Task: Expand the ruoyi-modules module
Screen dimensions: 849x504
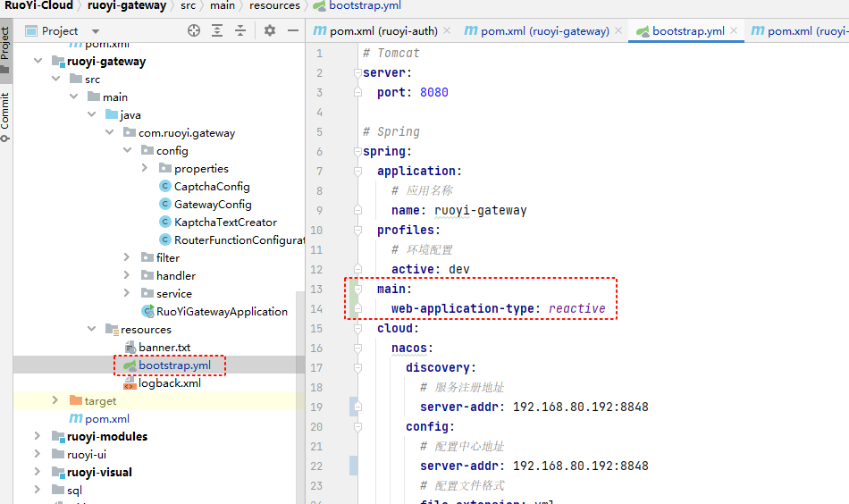Action: (x=38, y=436)
